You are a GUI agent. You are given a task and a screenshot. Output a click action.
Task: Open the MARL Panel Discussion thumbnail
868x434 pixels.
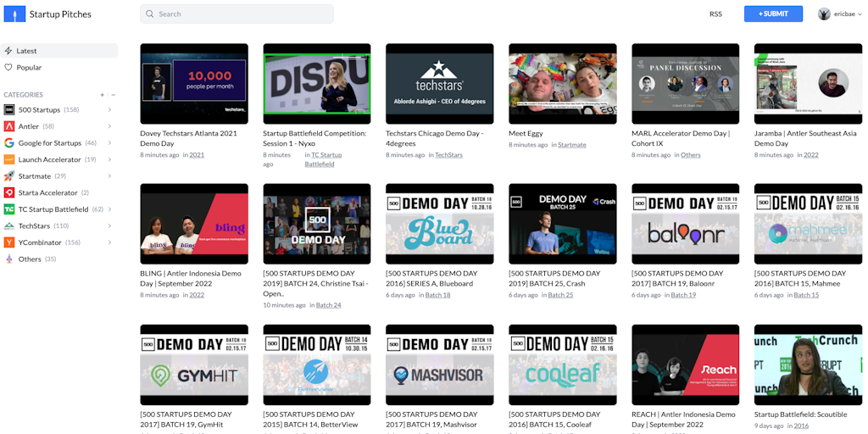tap(685, 84)
